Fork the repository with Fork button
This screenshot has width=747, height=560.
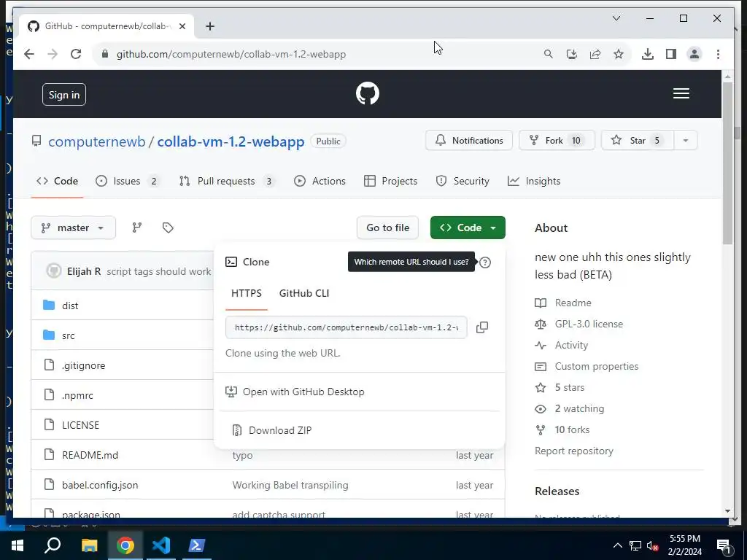tap(557, 141)
